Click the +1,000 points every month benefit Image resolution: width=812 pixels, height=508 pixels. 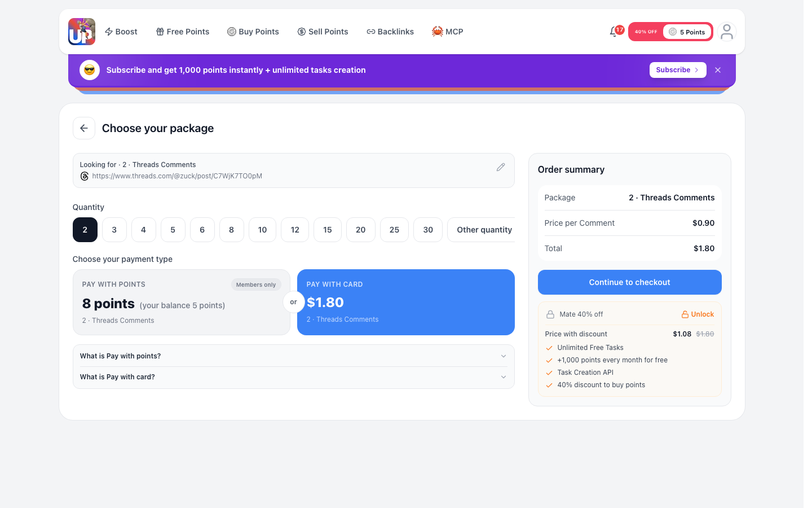point(612,360)
